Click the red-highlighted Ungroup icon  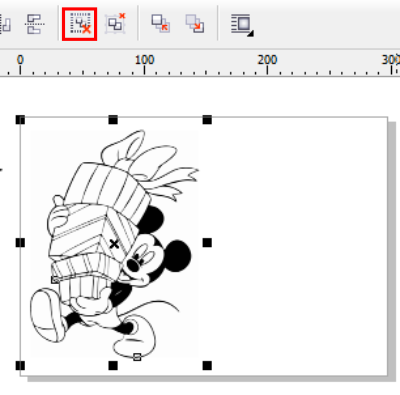pyautogui.click(x=80, y=24)
